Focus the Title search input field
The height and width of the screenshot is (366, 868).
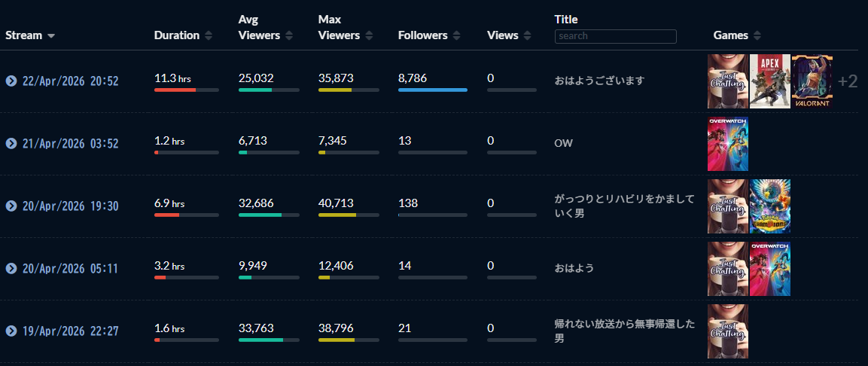(615, 36)
